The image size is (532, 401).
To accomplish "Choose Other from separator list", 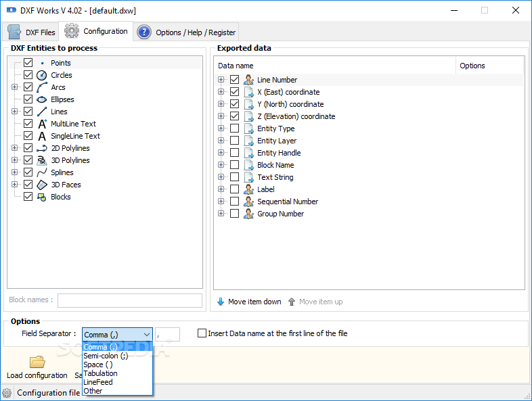I will click(117, 391).
